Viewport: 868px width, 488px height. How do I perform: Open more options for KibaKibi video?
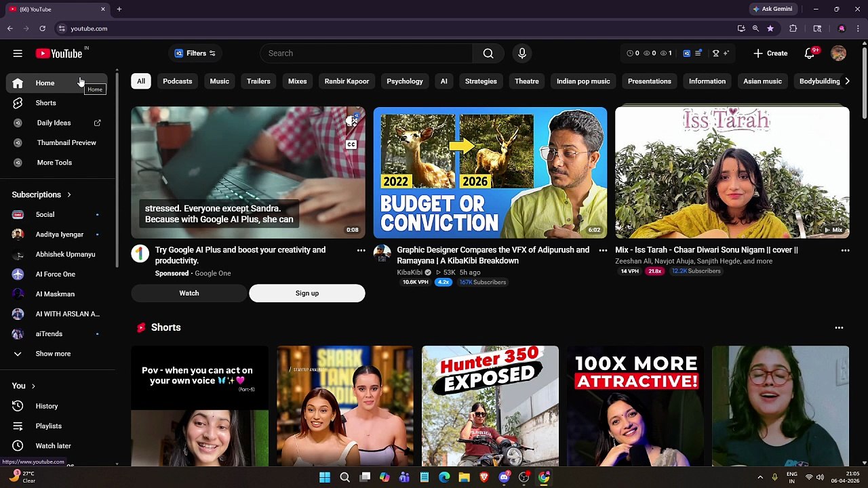[x=603, y=251]
